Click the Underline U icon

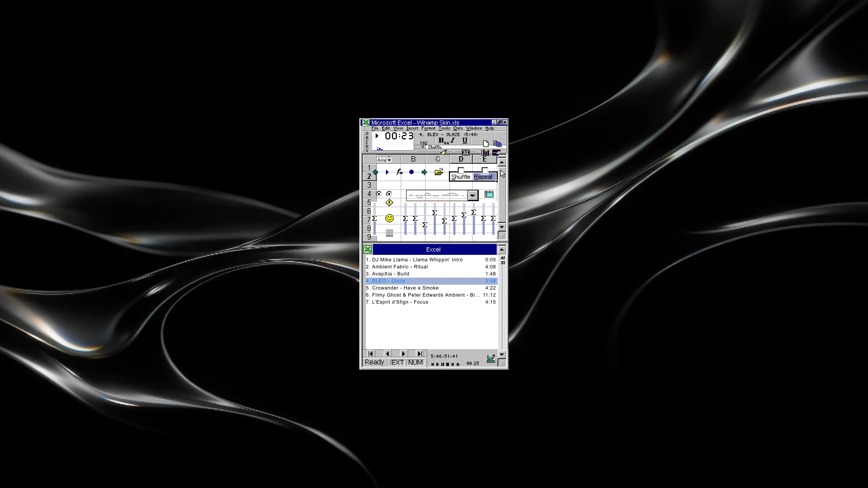[x=465, y=140]
